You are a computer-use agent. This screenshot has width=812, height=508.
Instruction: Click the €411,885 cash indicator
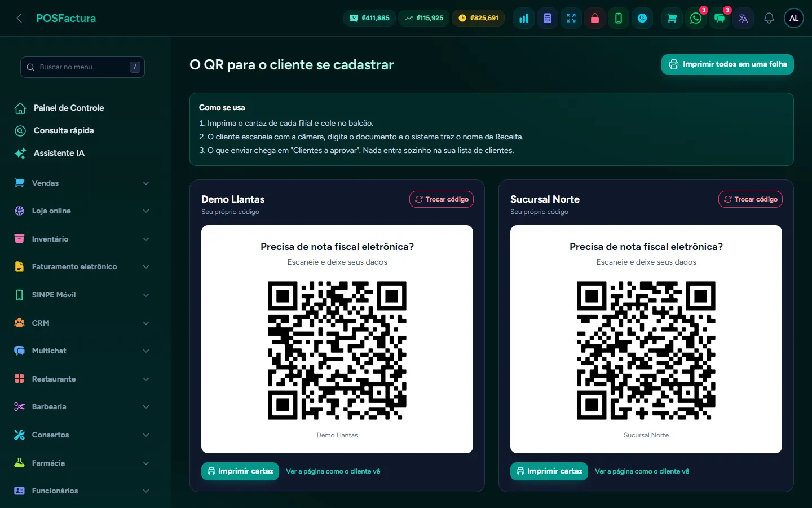point(369,18)
